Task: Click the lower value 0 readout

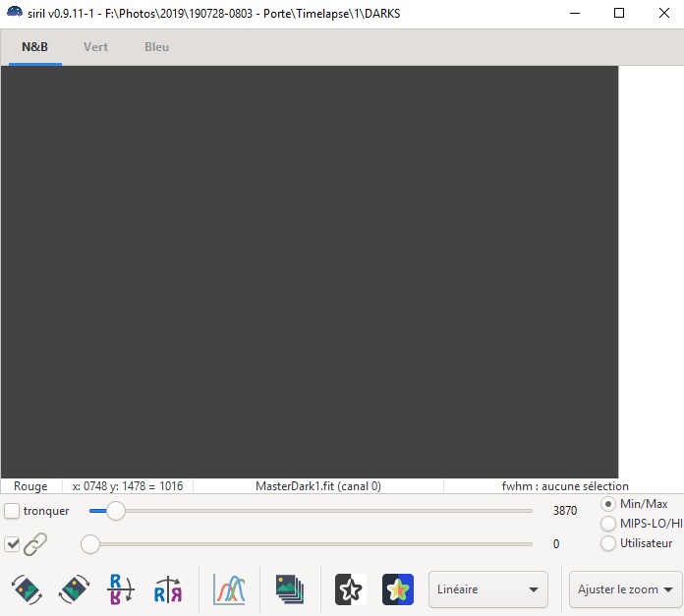Action: click(556, 544)
